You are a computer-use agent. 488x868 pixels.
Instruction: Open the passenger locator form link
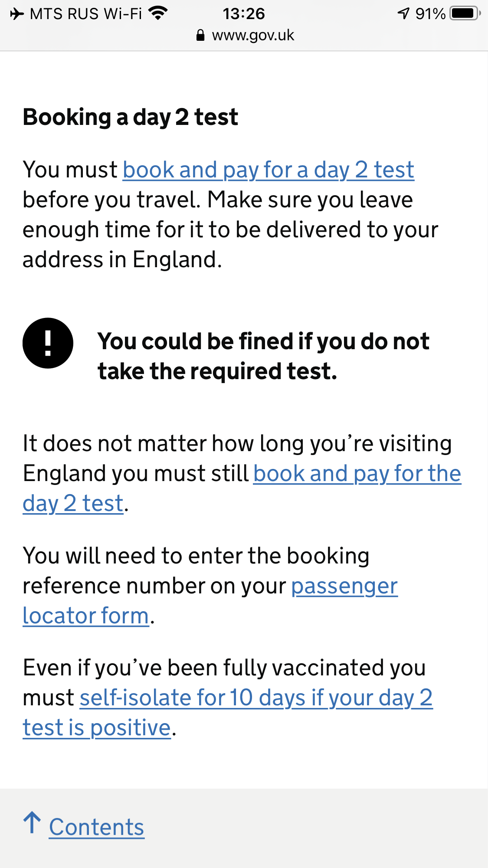coord(344,586)
